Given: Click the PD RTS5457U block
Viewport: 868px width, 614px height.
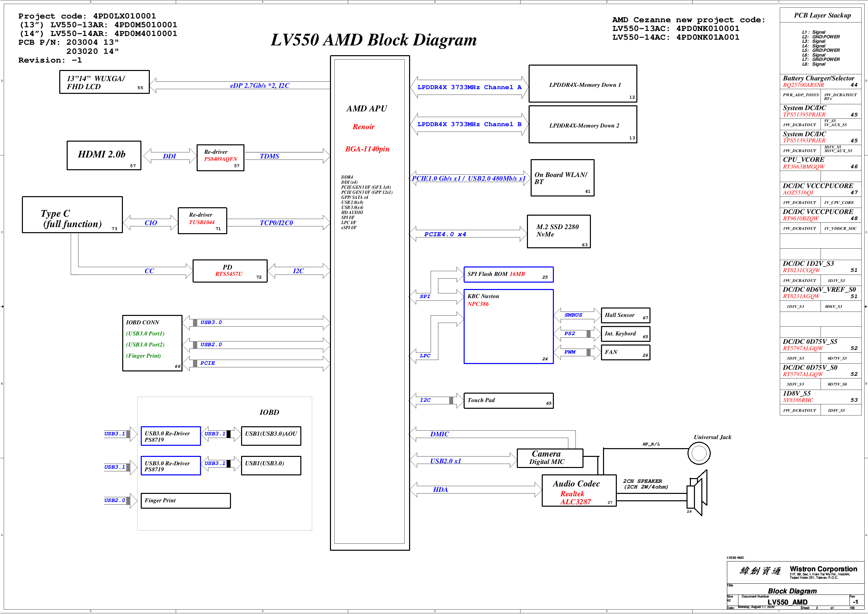Looking at the screenshot, I should (229, 271).
